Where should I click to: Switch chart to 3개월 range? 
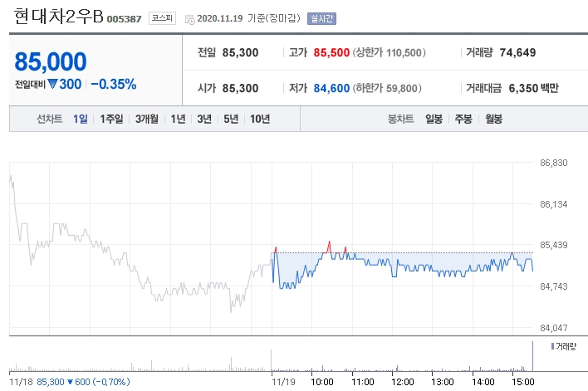click(147, 119)
